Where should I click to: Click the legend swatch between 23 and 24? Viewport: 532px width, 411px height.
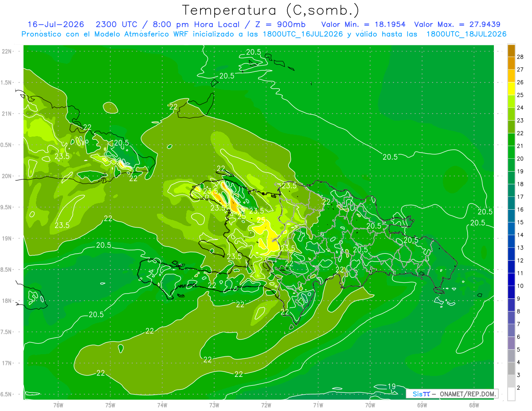click(511, 114)
